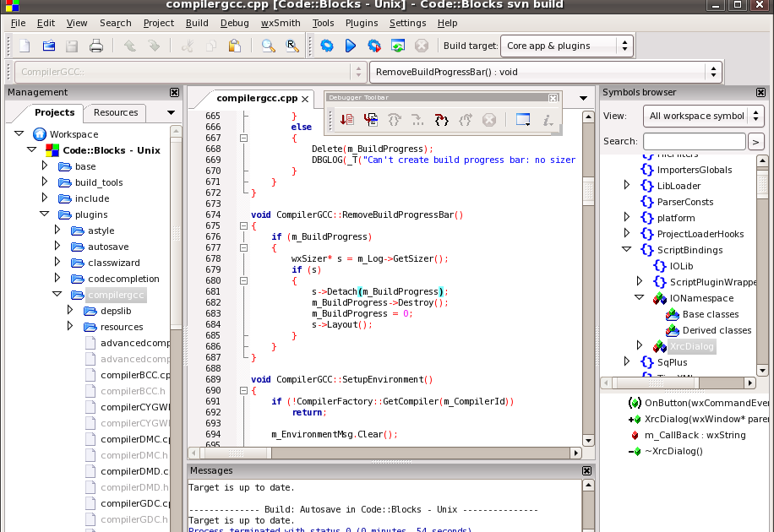Click the Print toolbar icon
The height and width of the screenshot is (532, 774).
(x=96, y=46)
